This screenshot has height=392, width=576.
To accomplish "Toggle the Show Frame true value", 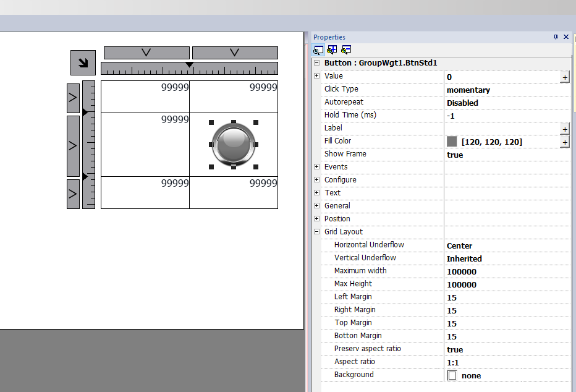I will 455,155.
